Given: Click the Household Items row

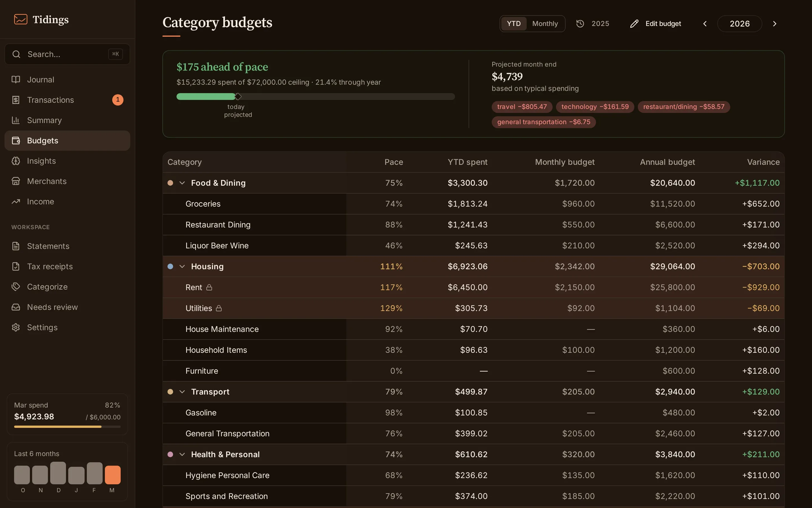Looking at the screenshot, I should [x=473, y=350].
